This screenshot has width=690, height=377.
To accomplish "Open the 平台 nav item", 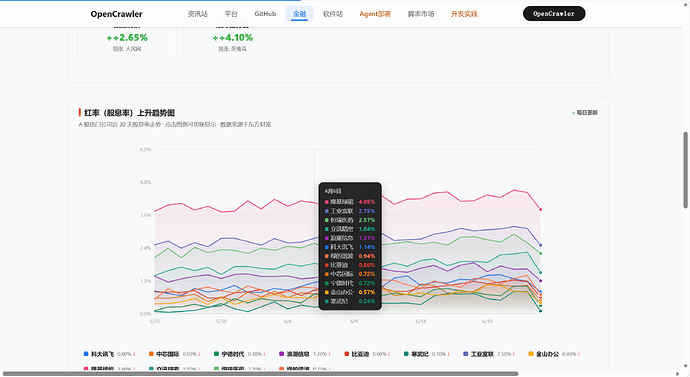I will 231,14.
